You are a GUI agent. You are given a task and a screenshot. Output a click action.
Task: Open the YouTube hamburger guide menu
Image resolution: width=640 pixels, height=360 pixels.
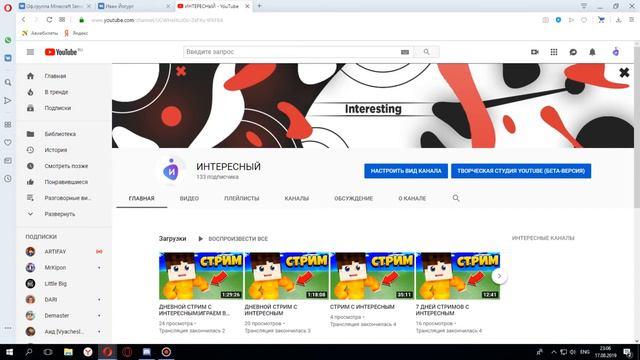pos(30,52)
